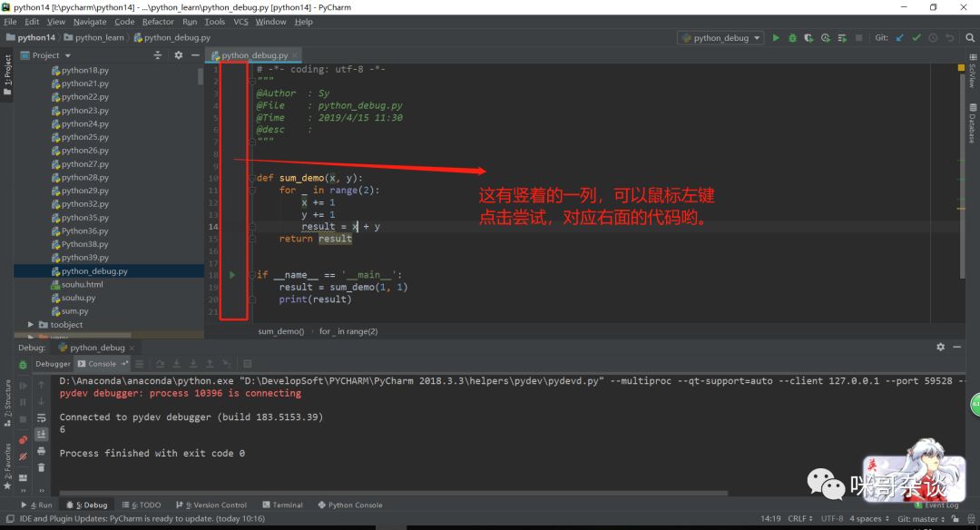Hide the Project panel with the minus icon

coord(196,55)
